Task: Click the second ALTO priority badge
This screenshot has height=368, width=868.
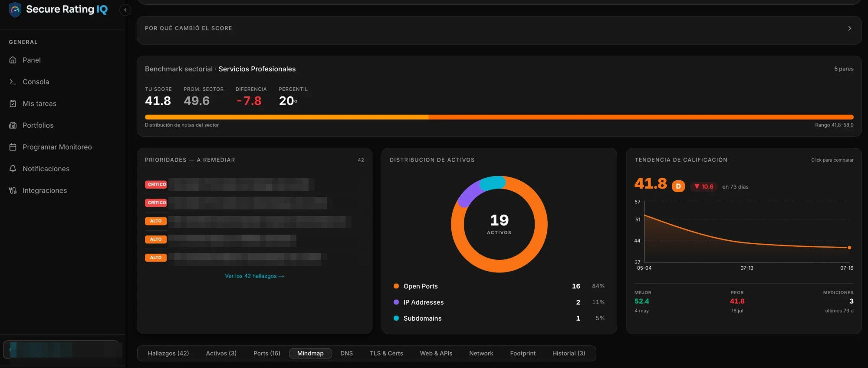Action: (x=156, y=239)
